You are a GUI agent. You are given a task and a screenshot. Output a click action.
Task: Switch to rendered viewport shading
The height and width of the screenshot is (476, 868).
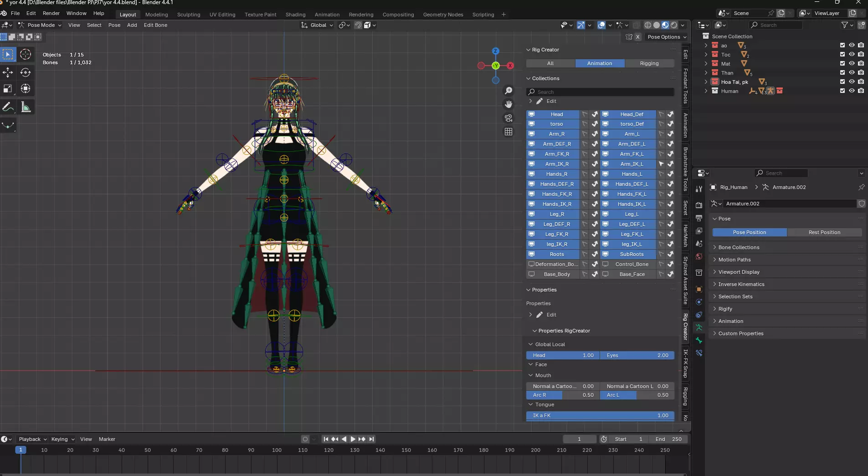click(x=674, y=25)
